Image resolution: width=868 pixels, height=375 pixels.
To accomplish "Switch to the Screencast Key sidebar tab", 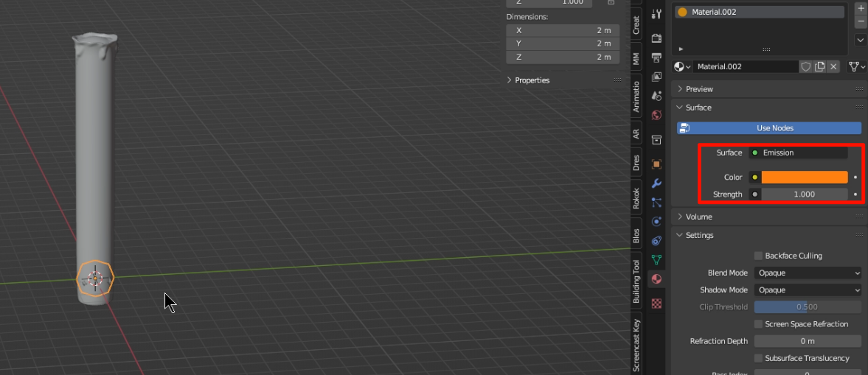I will [636, 343].
